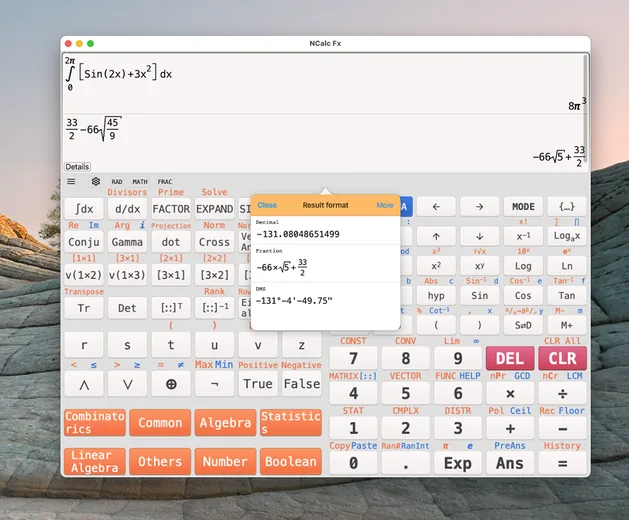Click the x to the y power key

[479, 266]
